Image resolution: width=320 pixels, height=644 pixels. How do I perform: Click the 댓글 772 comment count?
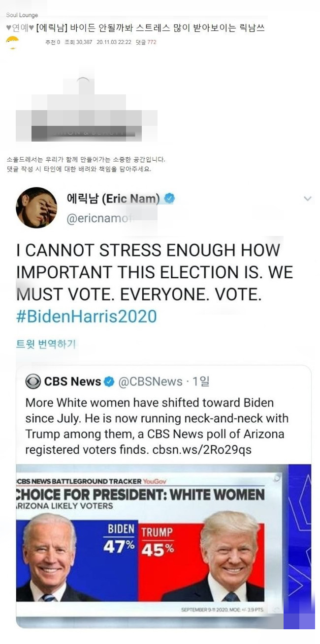tap(146, 42)
